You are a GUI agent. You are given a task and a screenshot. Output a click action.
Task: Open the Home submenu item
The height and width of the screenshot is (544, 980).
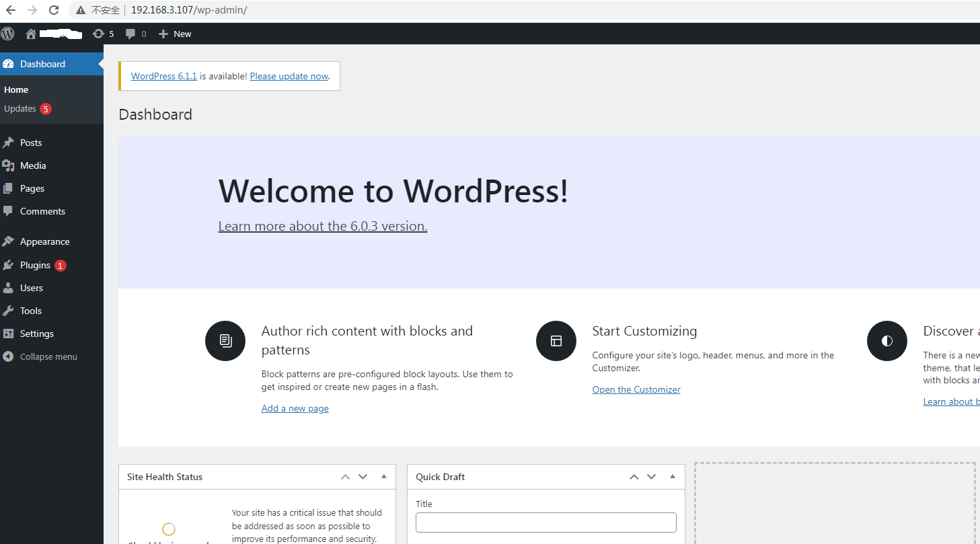(x=16, y=89)
